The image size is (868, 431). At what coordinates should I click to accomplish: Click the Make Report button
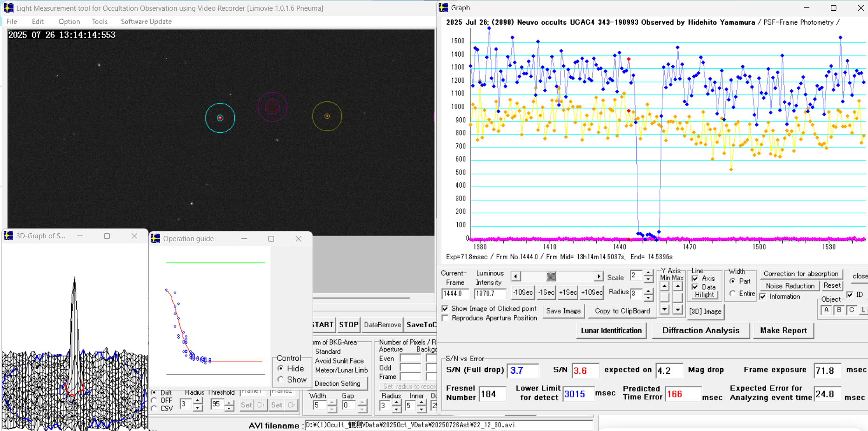click(x=783, y=330)
